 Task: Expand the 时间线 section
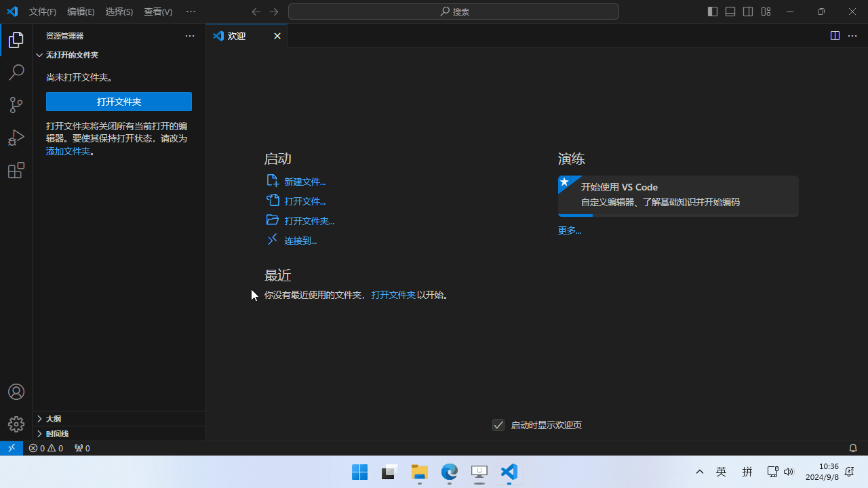(56, 433)
